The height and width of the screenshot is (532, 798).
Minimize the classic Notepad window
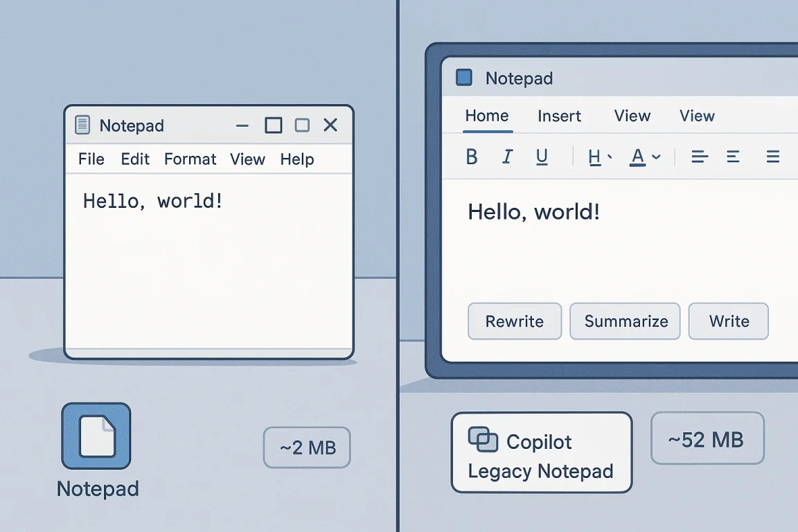pyautogui.click(x=242, y=125)
